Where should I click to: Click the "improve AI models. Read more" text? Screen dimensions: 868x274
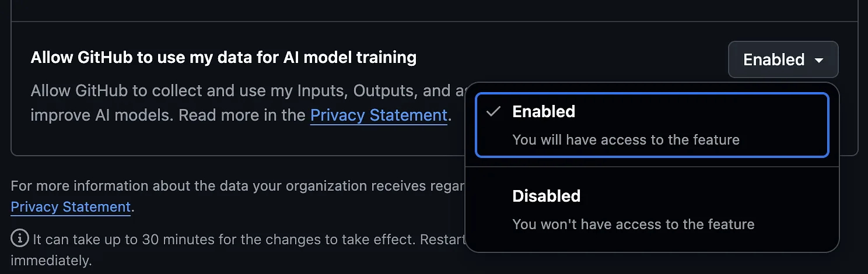tap(168, 115)
